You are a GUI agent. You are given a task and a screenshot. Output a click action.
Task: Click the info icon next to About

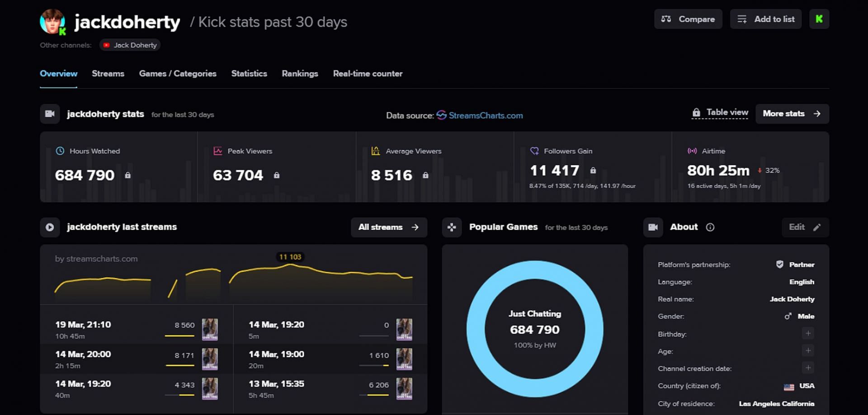[710, 227]
